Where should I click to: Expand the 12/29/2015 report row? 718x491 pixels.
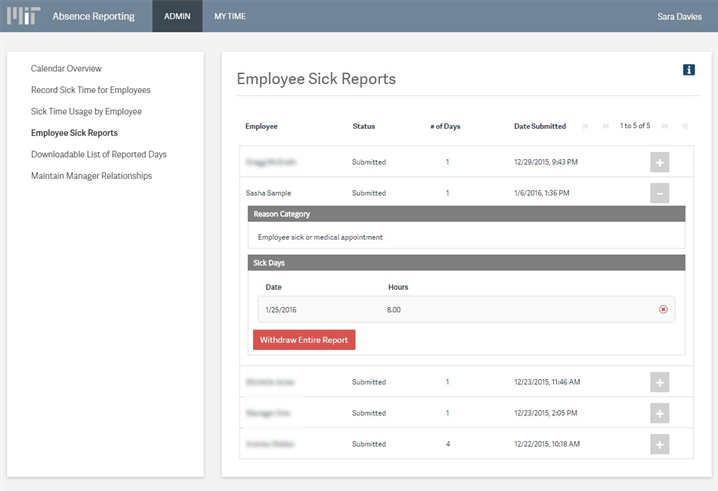pyautogui.click(x=659, y=162)
